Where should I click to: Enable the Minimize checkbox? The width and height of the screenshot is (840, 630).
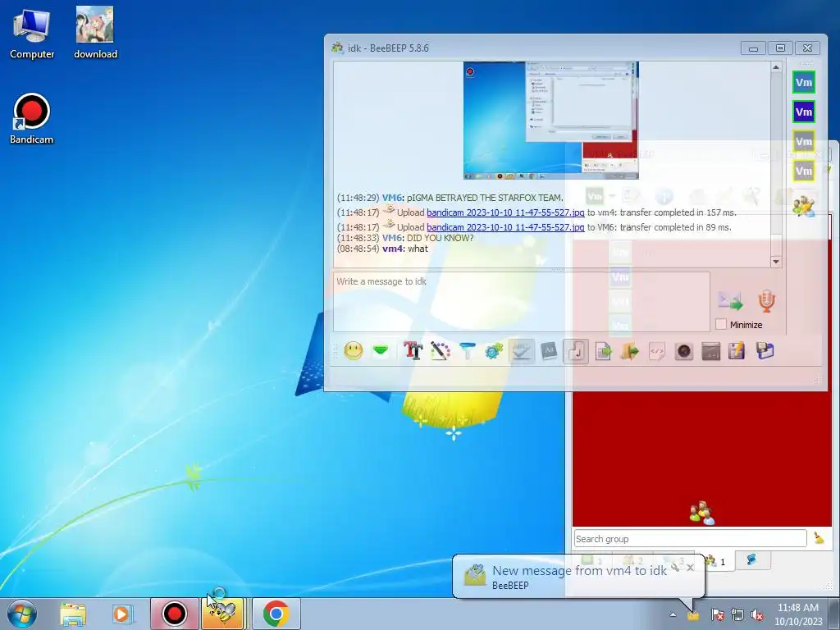point(721,325)
